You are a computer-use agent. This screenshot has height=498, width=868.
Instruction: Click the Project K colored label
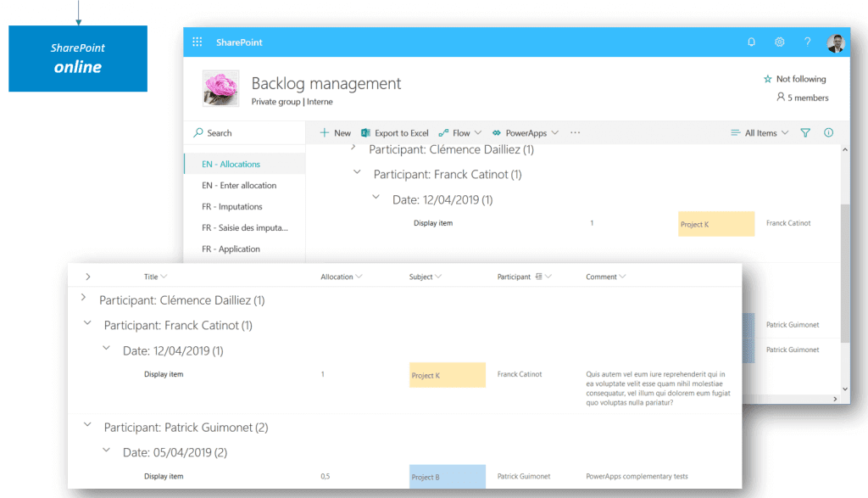tap(447, 374)
